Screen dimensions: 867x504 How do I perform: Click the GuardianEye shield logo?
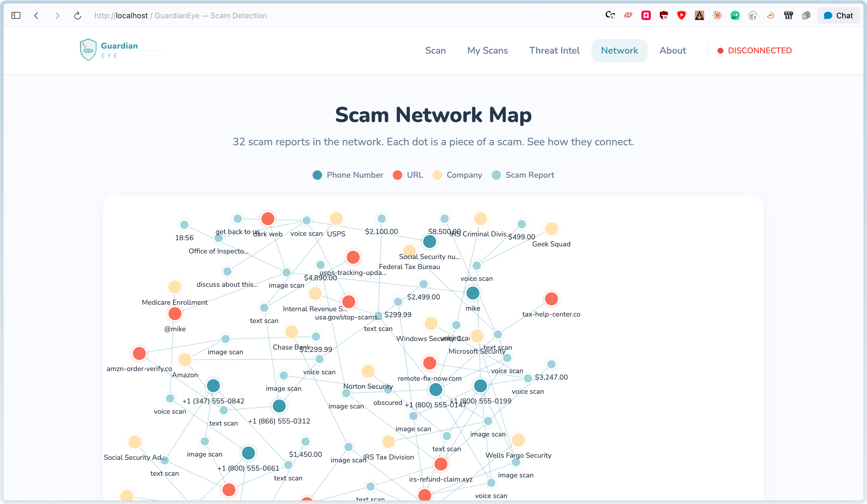(x=88, y=50)
